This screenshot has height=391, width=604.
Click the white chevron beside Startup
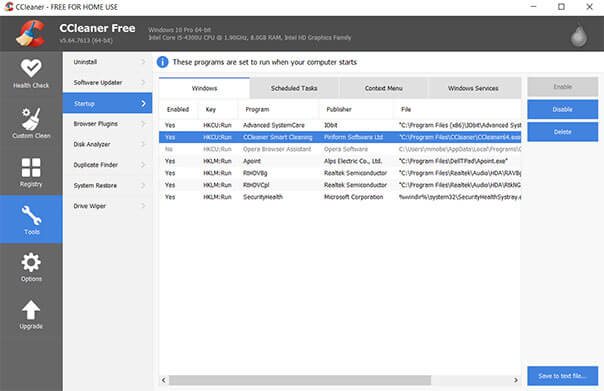[x=143, y=103]
